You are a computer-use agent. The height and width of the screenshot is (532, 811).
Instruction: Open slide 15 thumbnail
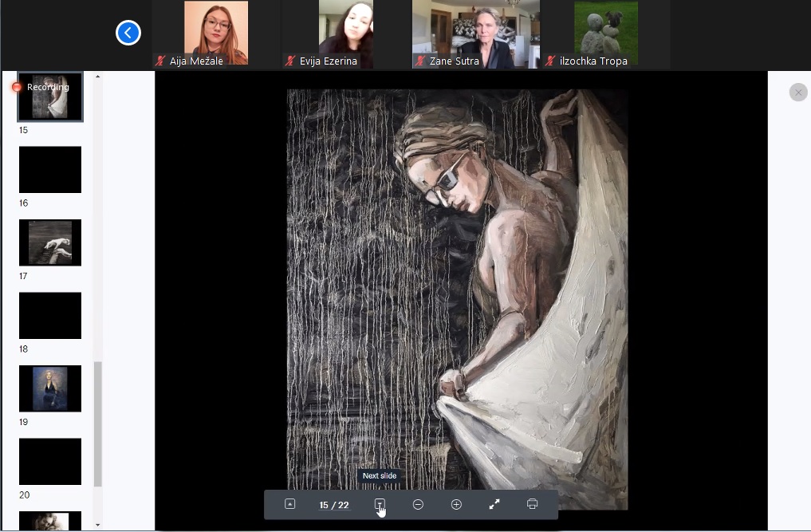point(50,97)
